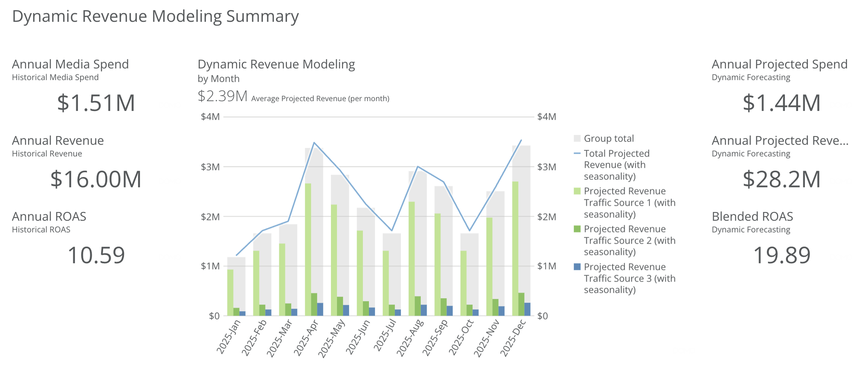Viewport: 868px width, 373px height.
Task: Click the $1.51M Annual Media Spend value
Action: pos(96,103)
